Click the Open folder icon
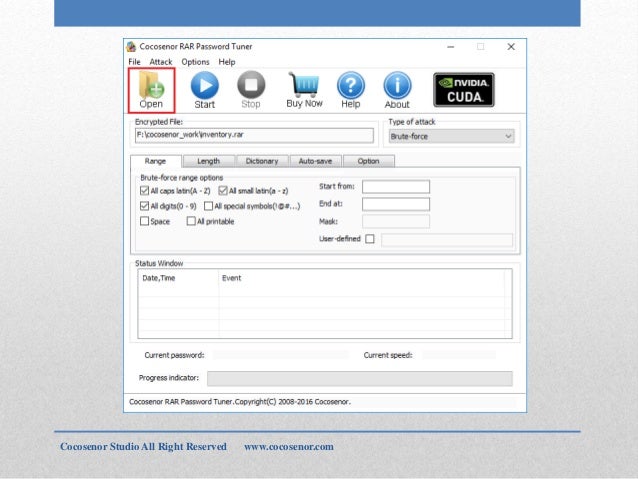This screenshot has height=479, width=638. [x=151, y=85]
